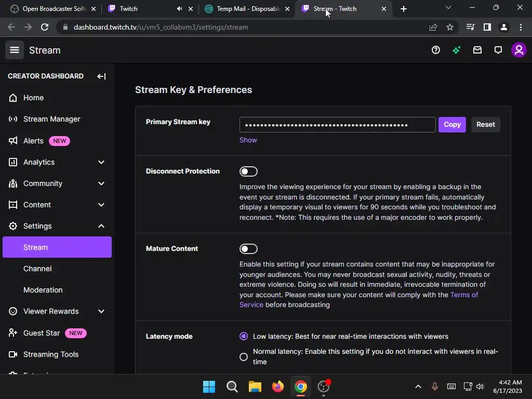The image size is (532, 399).
Task: Reset the primary stream key
Action: click(486, 125)
